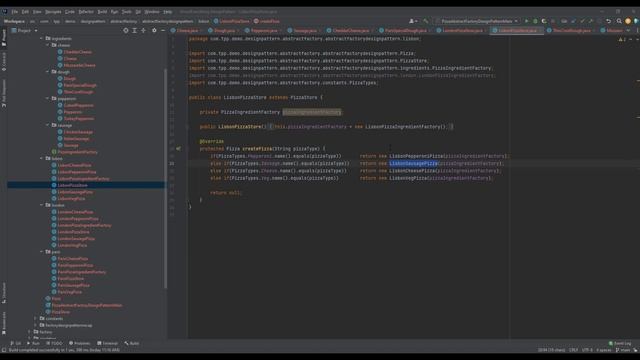
Task: Switch to LondonPizzaStore.java editor tab
Action: [x=462, y=31]
